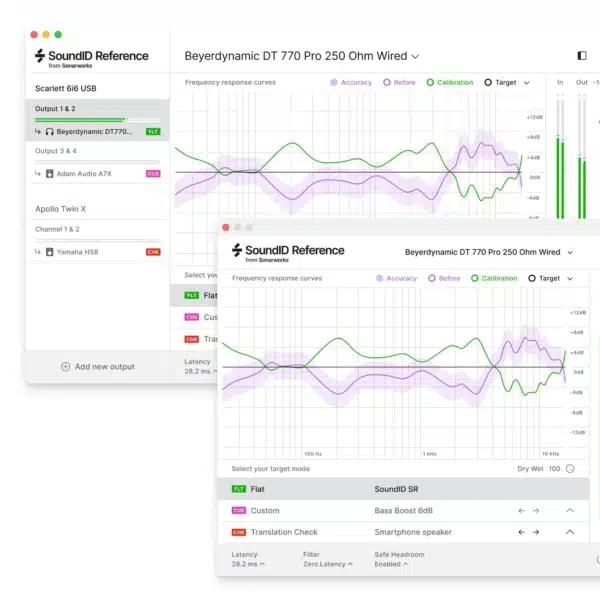
Task: Click CUS badge in back window target list
Action: (192, 317)
